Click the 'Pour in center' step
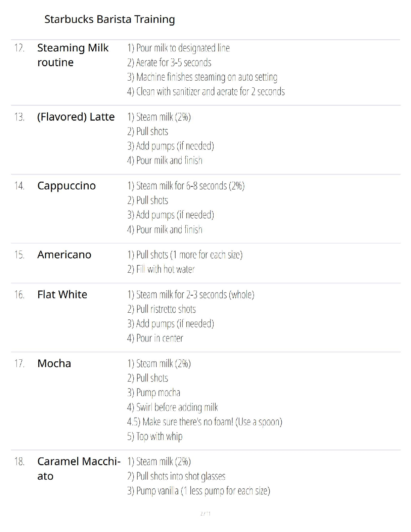The image size is (411, 532). click(x=155, y=338)
